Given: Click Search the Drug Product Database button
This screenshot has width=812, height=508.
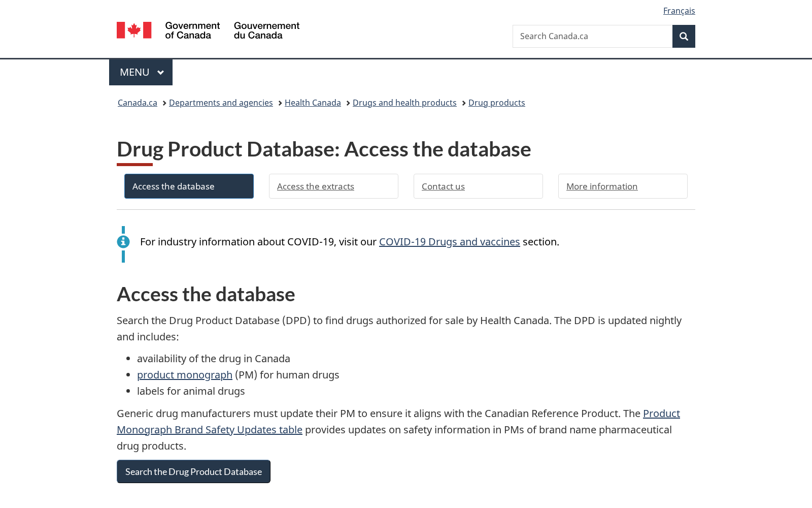Looking at the screenshot, I should (x=193, y=471).
